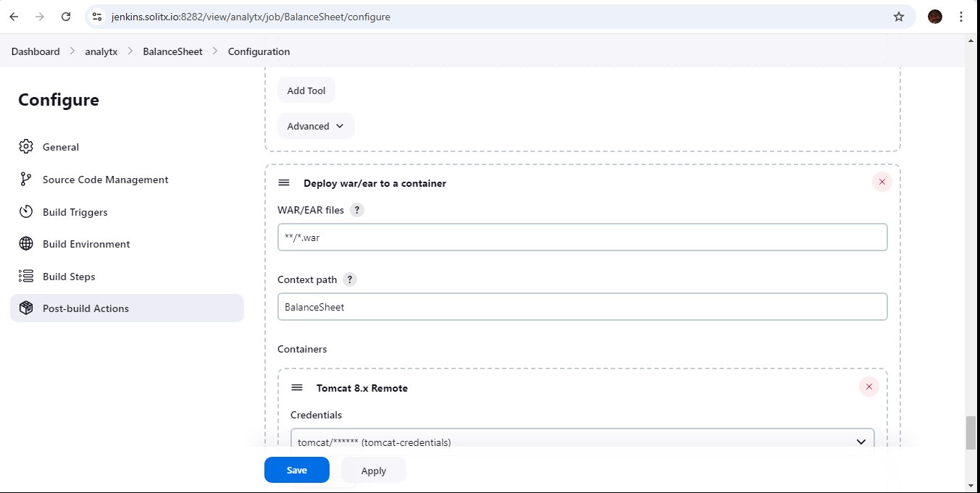Click the Post-build Actions package icon

click(x=26, y=308)
